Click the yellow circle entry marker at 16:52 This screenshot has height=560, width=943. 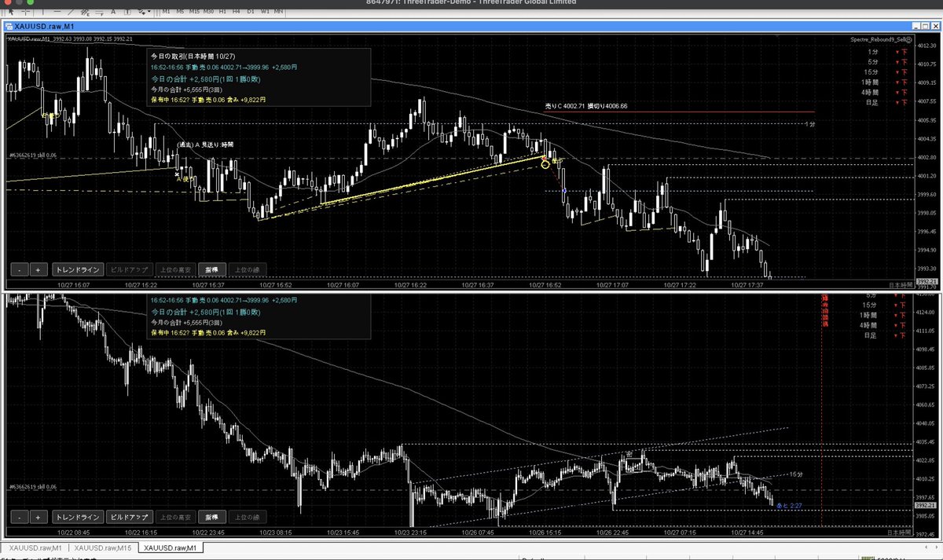tap(545, 165)
